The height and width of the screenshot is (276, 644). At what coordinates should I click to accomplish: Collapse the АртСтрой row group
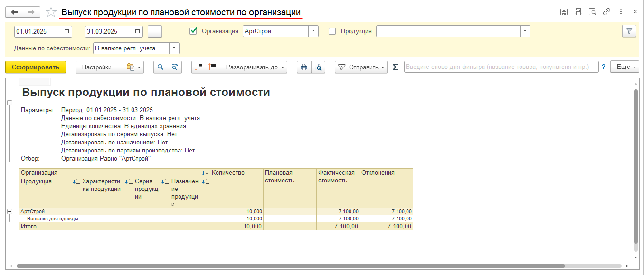click(9, 212)
